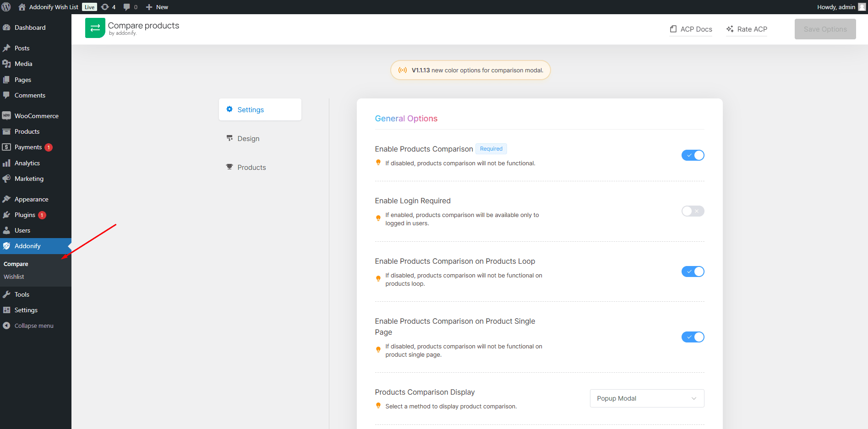This screenshot has width=868, height=429.
Task: Click the Plugins plug icon
Action: click(6, 215)
